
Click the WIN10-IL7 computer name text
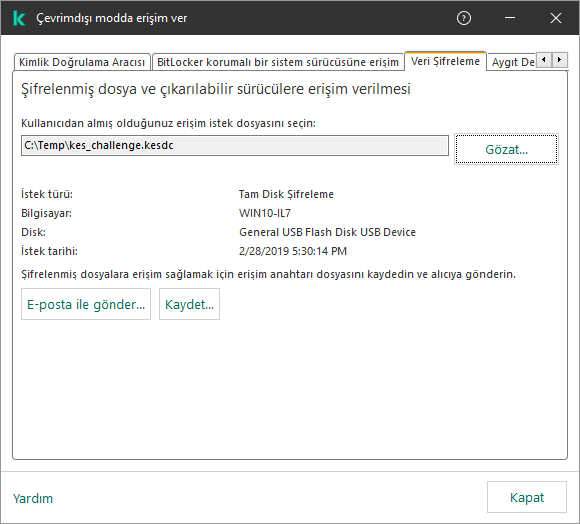[x=265, y=213]
